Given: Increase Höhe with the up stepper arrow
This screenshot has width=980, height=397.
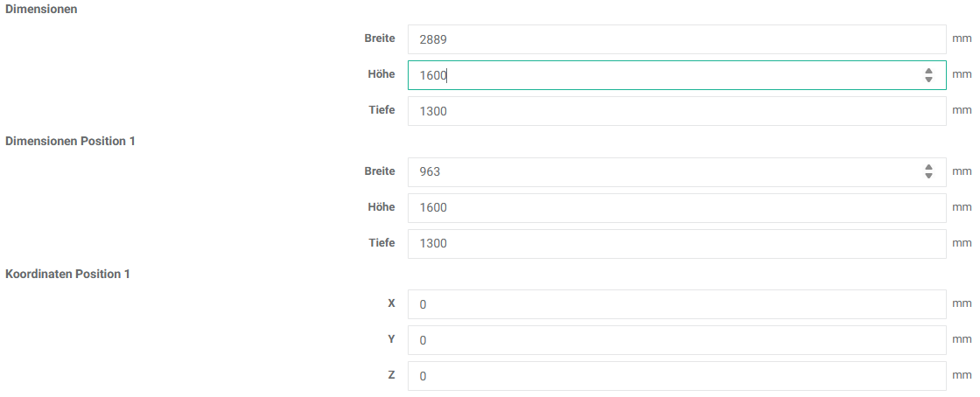Looking at the screenshot, I should (x=928, y=71).
